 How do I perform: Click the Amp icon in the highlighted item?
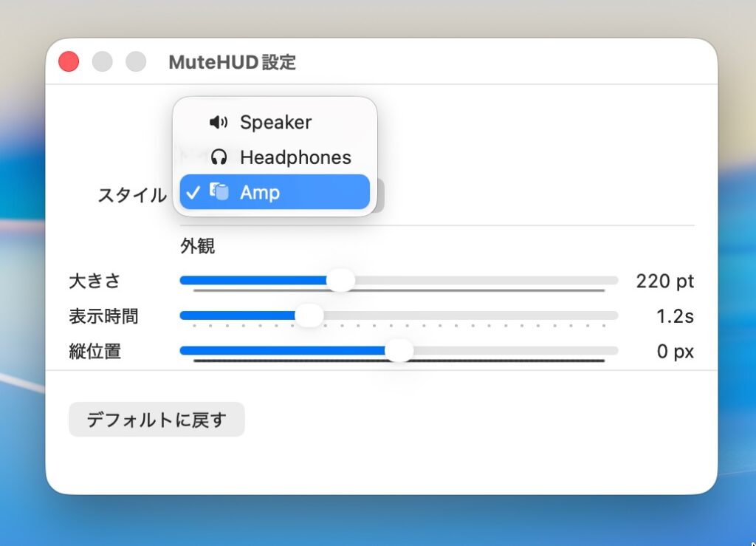click(x=219, y=192)
